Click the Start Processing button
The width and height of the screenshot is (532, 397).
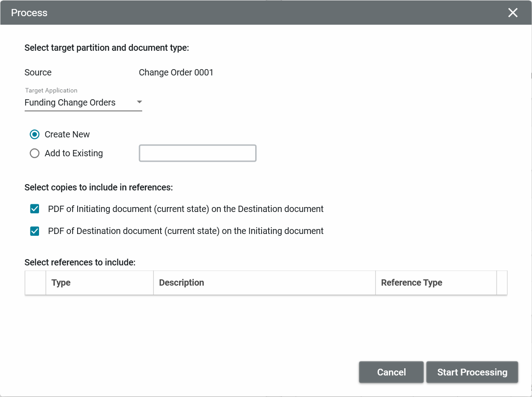pyautogui.click(x=472, y=372)
